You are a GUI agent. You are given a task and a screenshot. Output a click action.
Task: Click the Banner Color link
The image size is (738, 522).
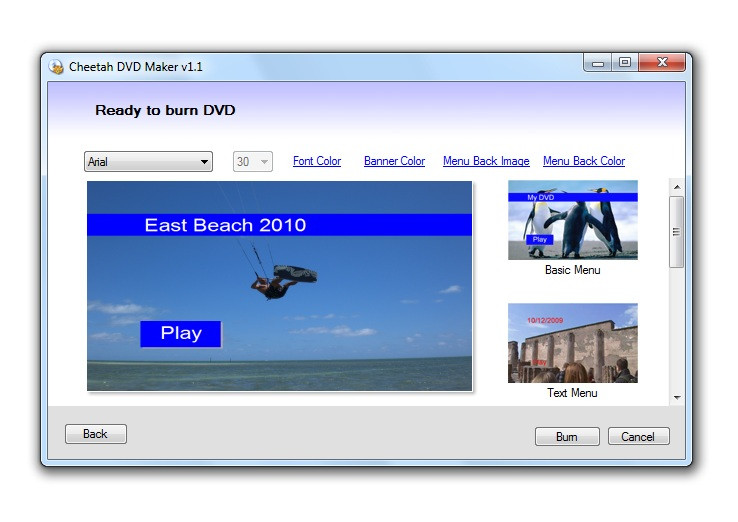point(394,161)
